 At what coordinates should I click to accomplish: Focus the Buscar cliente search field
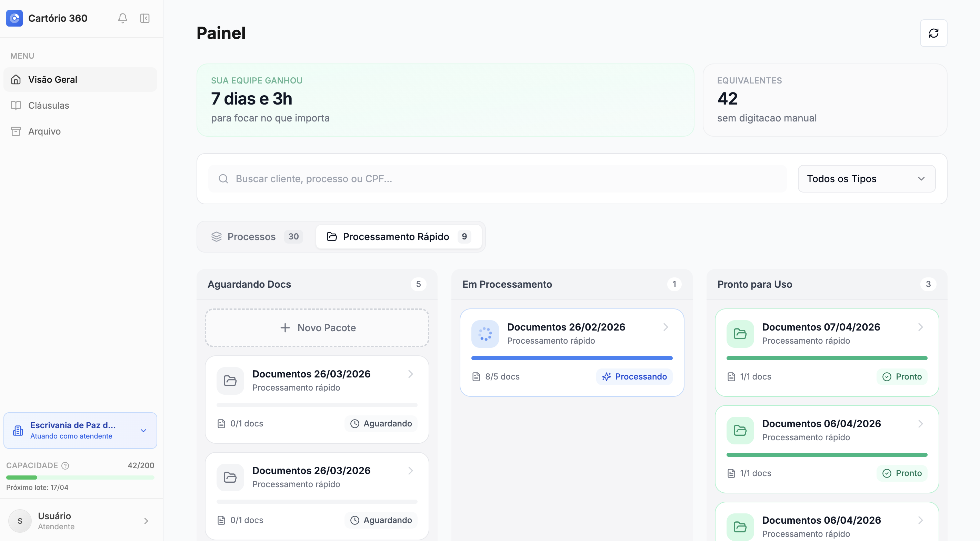click(502, 179)
